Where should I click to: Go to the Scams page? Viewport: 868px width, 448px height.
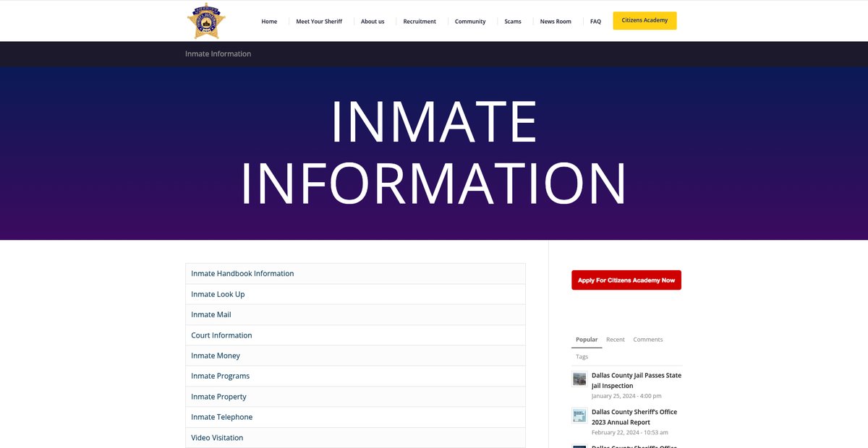513,22
